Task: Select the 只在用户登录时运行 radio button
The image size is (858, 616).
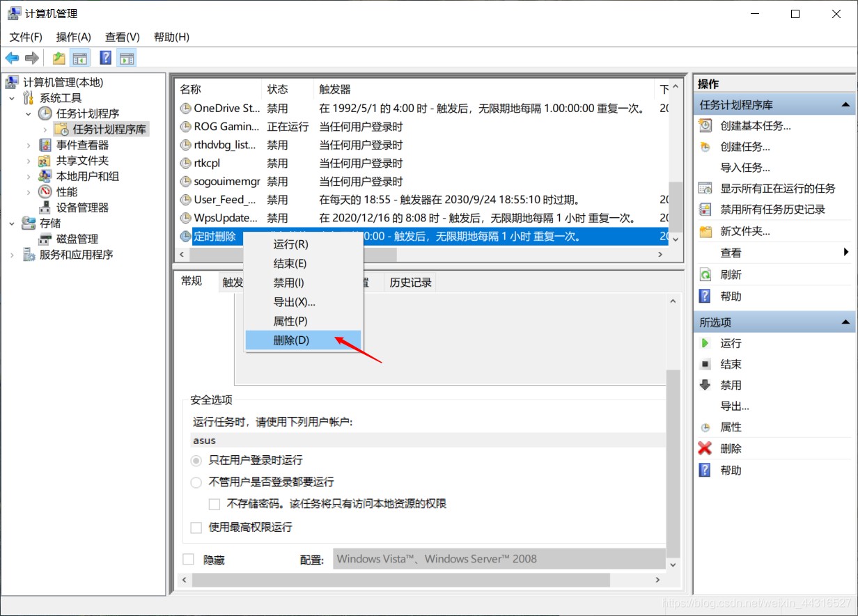Action: pos(196,461)
